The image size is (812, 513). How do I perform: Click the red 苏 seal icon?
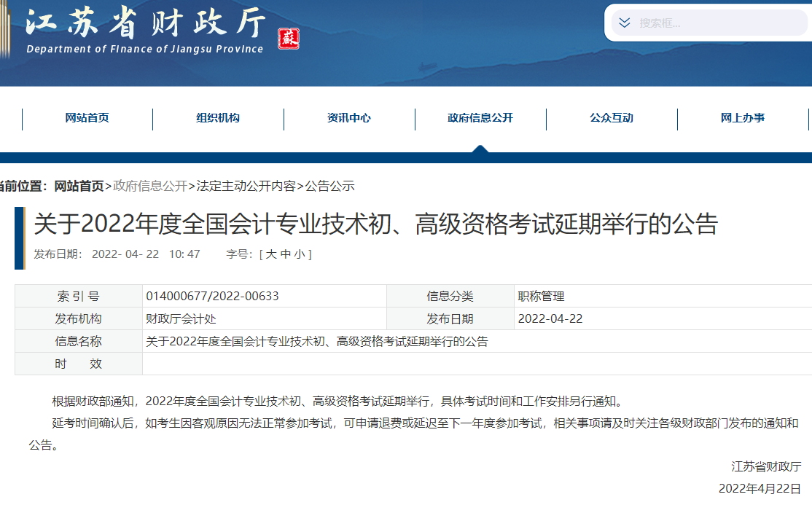tap(289, 39)
